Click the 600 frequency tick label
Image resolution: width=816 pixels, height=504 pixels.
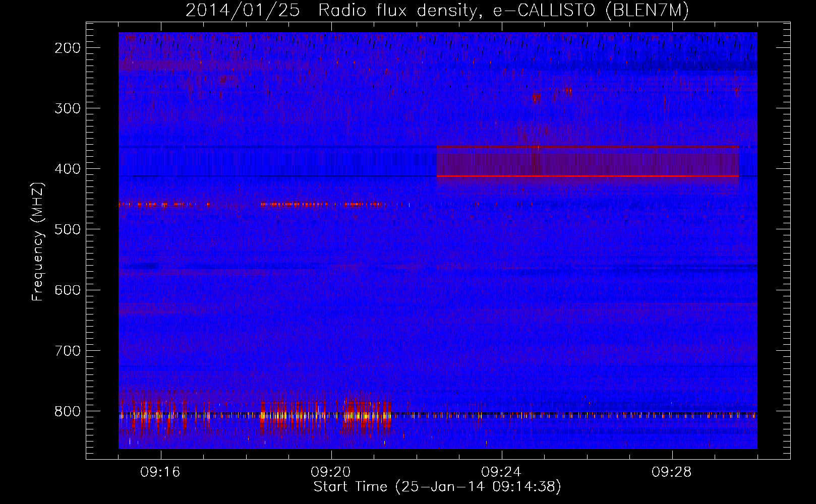(68, 290)
